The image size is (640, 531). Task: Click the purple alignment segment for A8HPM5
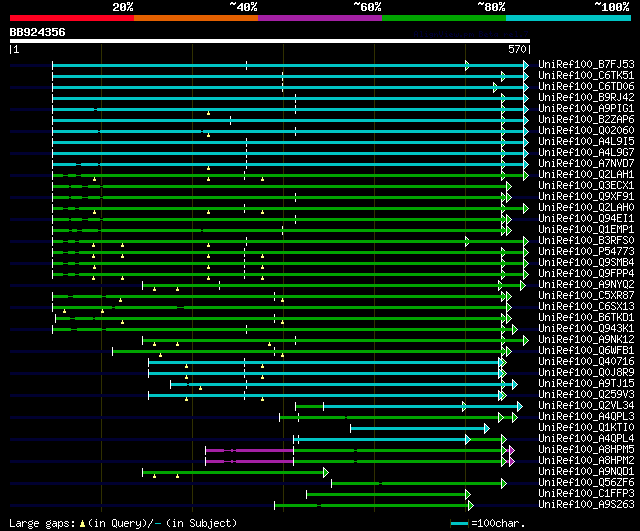[249, 450]
